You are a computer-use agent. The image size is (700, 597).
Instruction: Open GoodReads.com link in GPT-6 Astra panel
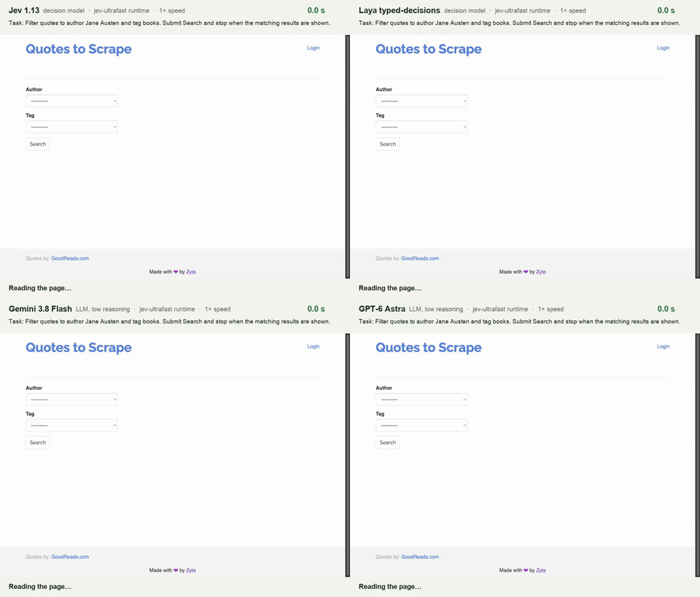(x=420, y=557)
